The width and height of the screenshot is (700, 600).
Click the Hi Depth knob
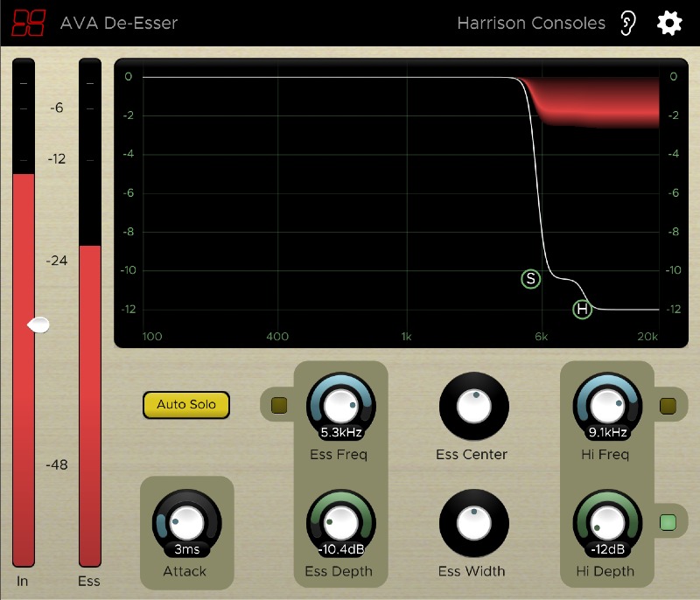pyautogui.click(x=606, y=521)
